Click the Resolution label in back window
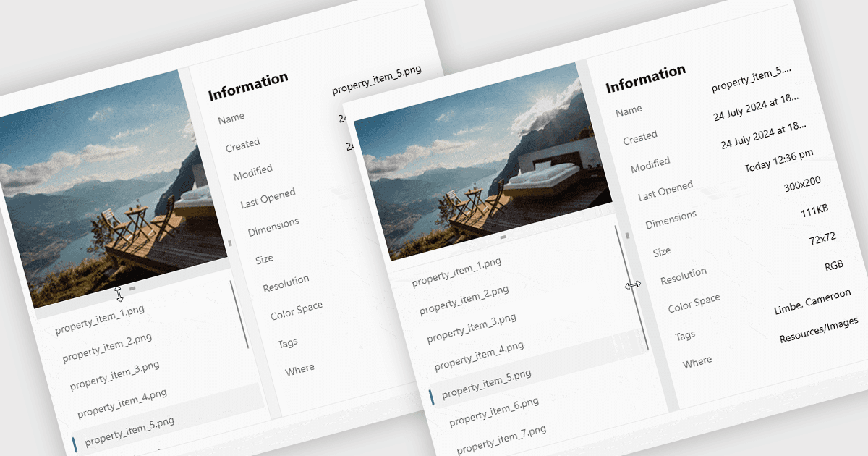This screenshot has width=868, height=456. point(286,283)
